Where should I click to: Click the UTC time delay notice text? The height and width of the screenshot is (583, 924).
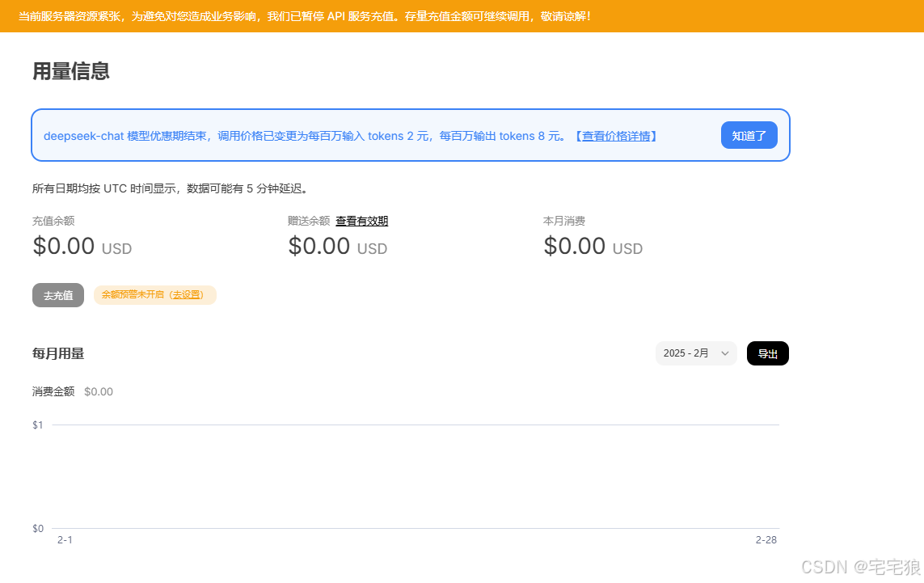click(x=172, y=188)
